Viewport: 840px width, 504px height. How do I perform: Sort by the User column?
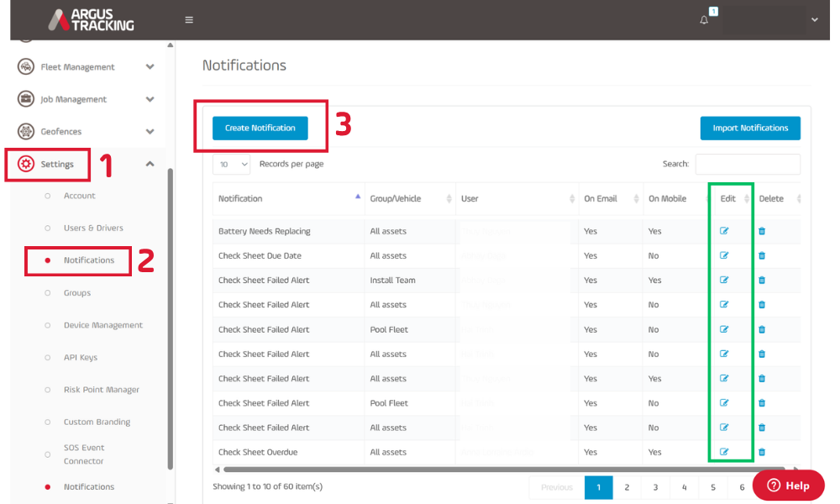[517, 199]
